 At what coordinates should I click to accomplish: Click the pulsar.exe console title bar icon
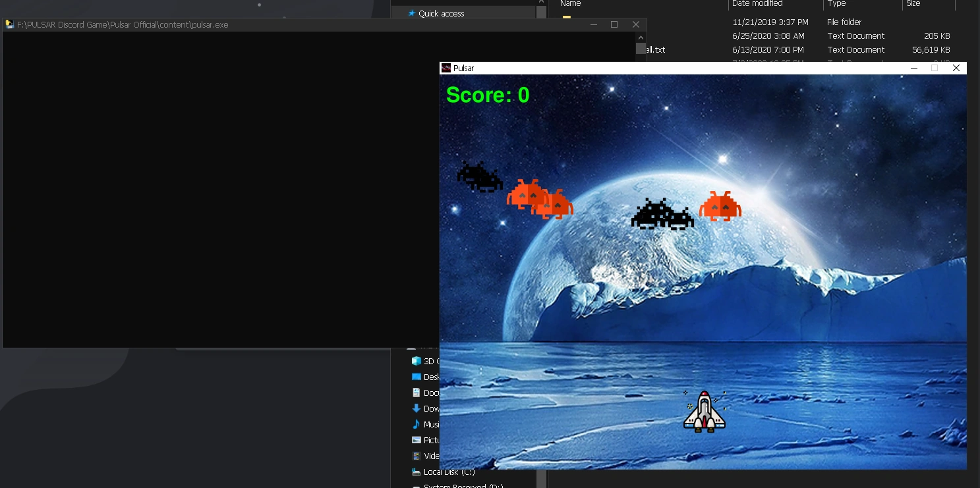[10, 24]
